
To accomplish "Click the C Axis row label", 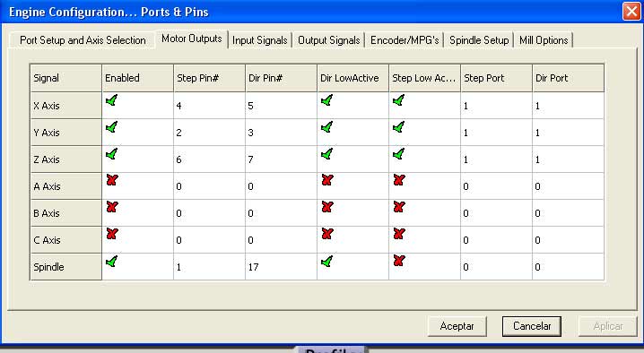I will pyautogui.click(x=65, y=240).
